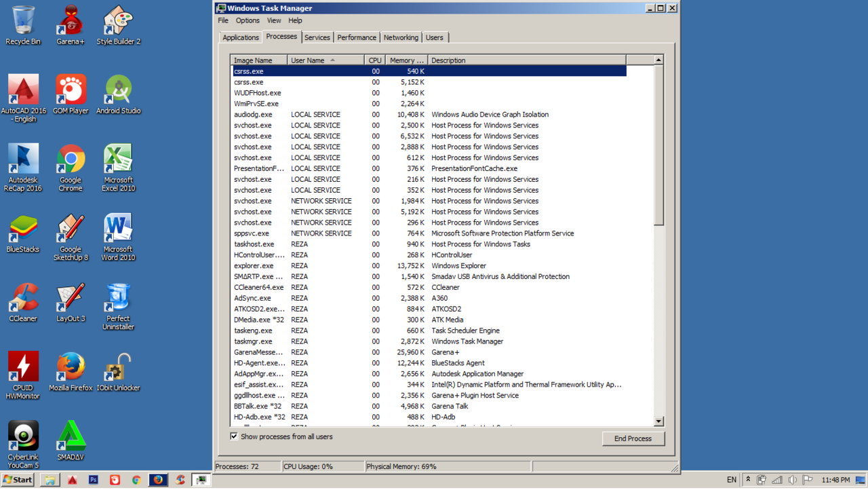Click the Chrome icon in the taskbar
The width and height of the screenshot is (868, 490).
[x=136, y=480]
